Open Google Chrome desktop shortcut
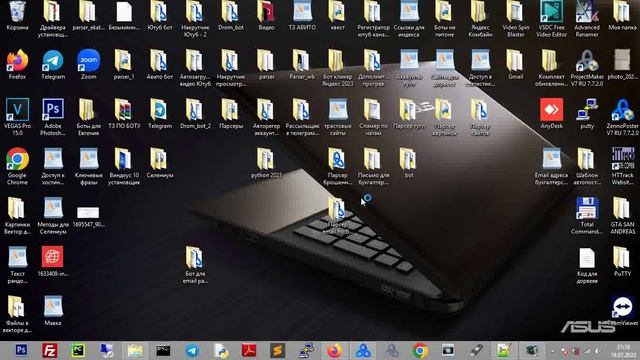This screenshot has width=640, height=360. pos(17,160)
